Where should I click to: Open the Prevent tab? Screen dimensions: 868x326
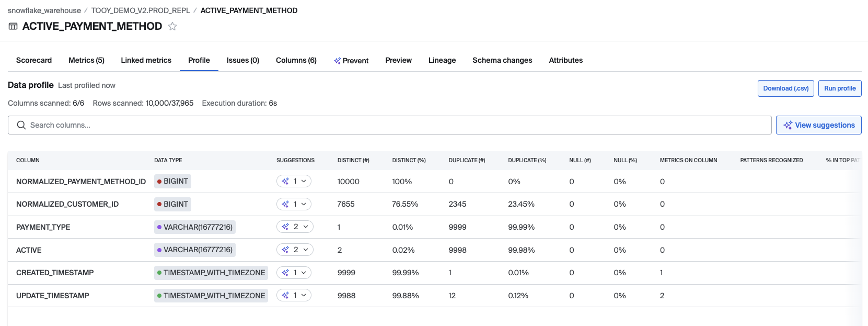pyautogui.click(x=351, y=60)
